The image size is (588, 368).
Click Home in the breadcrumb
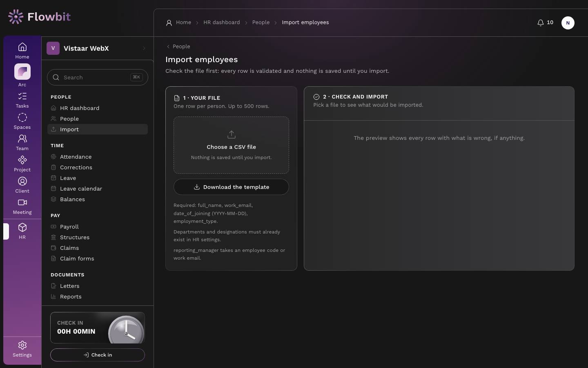[183, 22]
